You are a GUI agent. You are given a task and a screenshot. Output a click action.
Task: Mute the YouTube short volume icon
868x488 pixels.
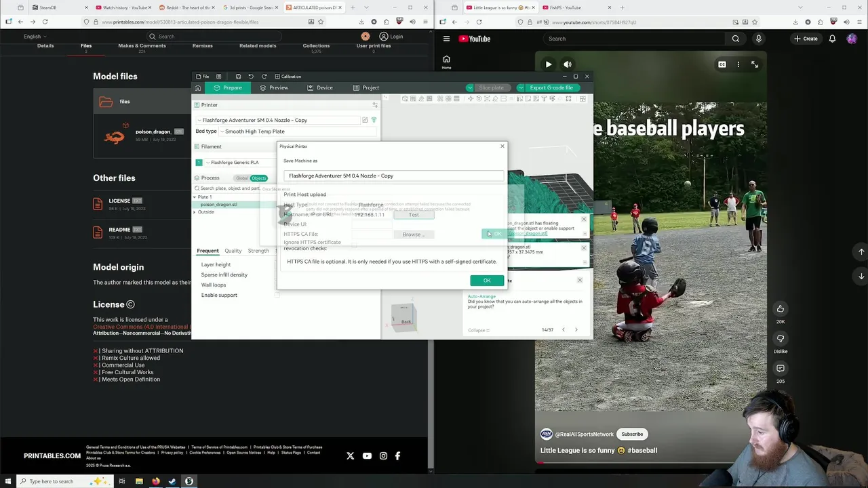(x=568, y=64)
